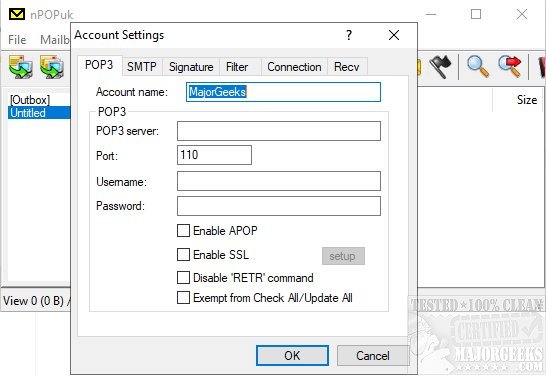Click the first mail-check icon in nPOPuk toolbar
The width and height of the screenshot is (546, 377).
point(21,66)
